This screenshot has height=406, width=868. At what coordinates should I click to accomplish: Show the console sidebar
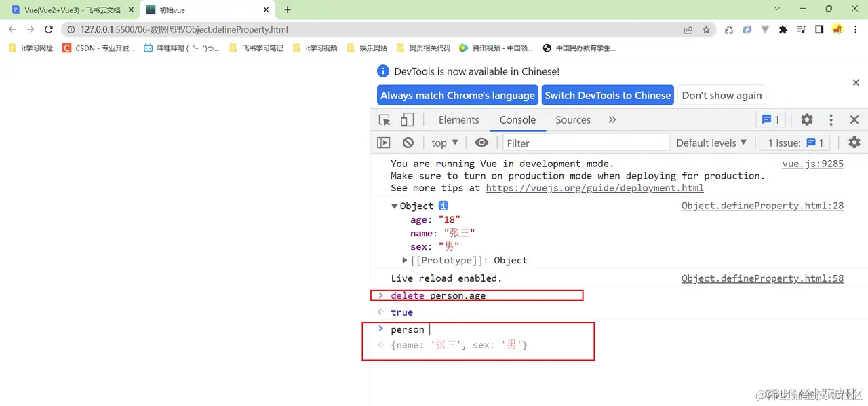click(x=384, y=143)
